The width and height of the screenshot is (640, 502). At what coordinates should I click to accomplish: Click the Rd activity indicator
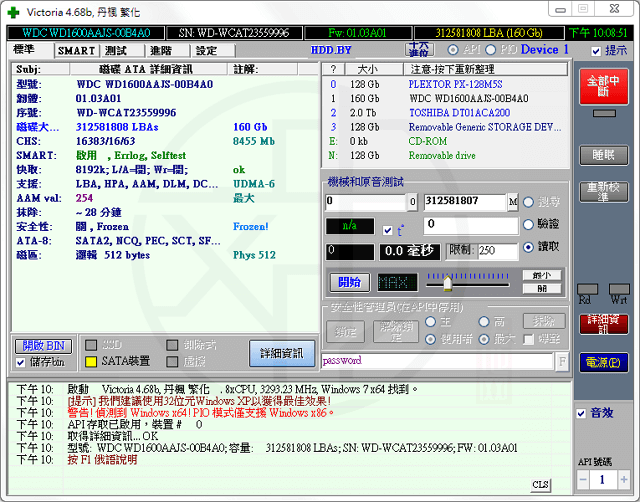[587, 289]
